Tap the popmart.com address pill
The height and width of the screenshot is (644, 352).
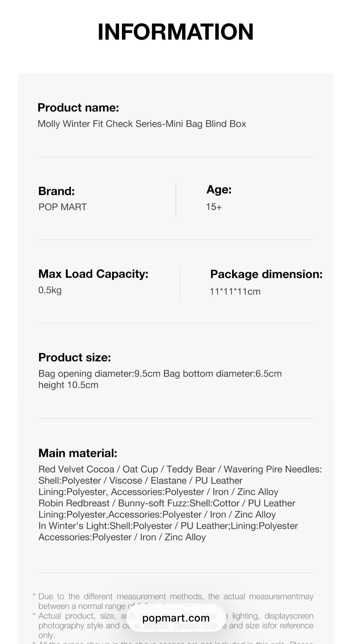176,618
